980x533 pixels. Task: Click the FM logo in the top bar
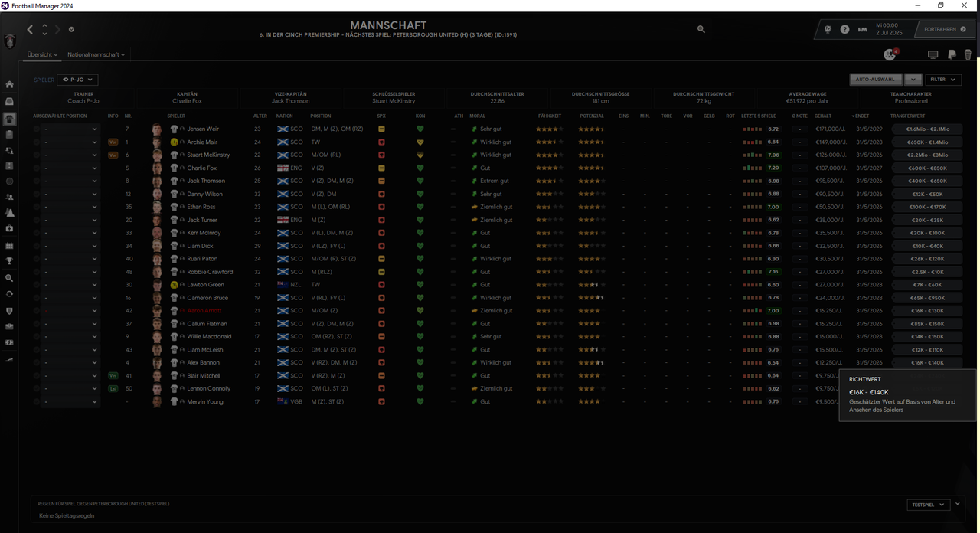tap(862, 29)
